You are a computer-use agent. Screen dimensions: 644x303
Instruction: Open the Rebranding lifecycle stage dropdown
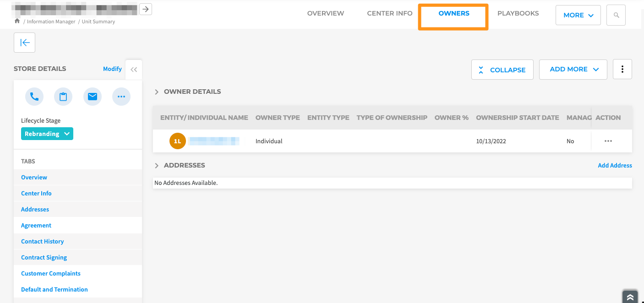(x=47, y=134)
